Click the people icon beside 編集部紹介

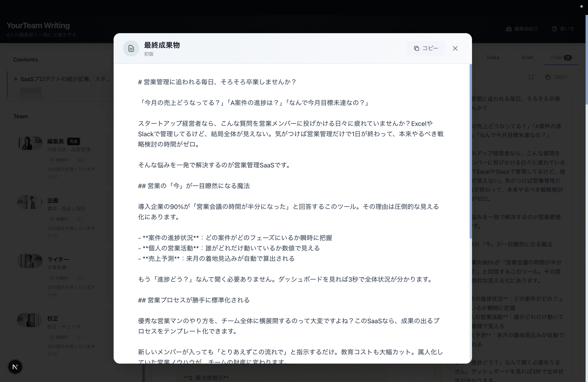click(509, 29)
